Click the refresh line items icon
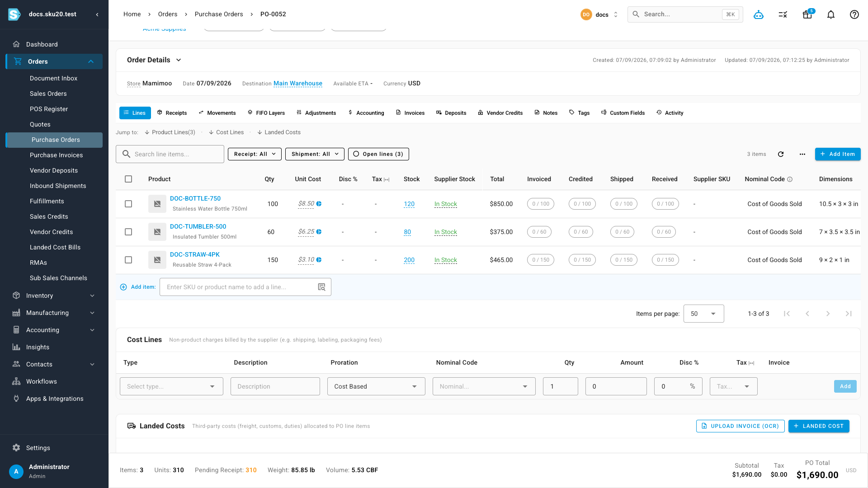Screen dimensions: 868x488 tap(781, 154)
